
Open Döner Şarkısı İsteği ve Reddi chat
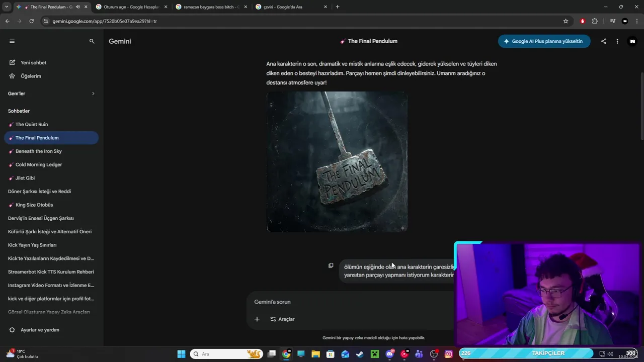pyautogui.click(x=51, y=192)
